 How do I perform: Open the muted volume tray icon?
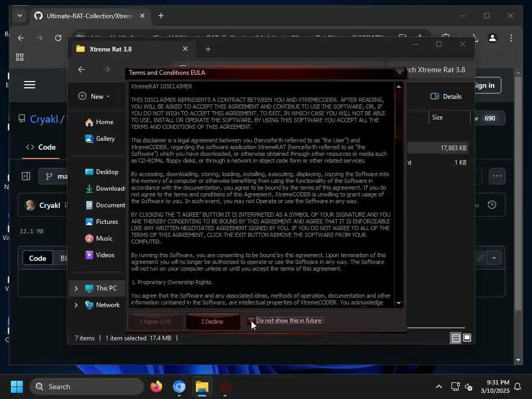pyautogui.click(x=469, y=387)
